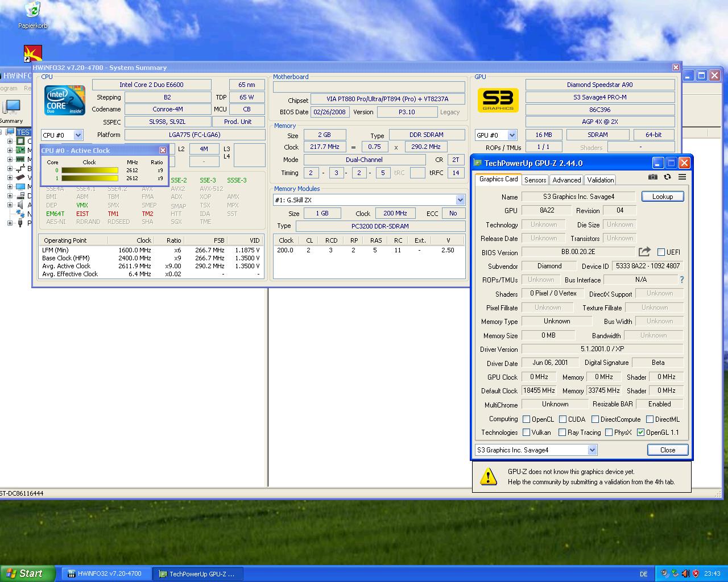
Task: Open the memory module G.Skill ZX dropdown
Action: point(460,200)
